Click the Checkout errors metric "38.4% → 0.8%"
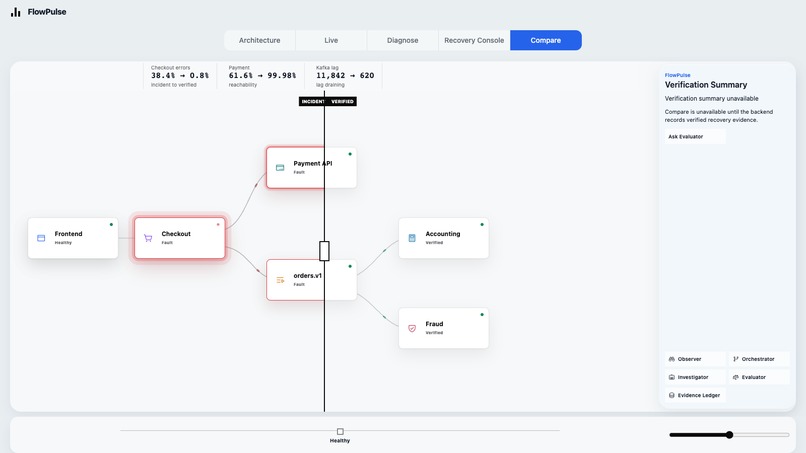 click(180, 76)
